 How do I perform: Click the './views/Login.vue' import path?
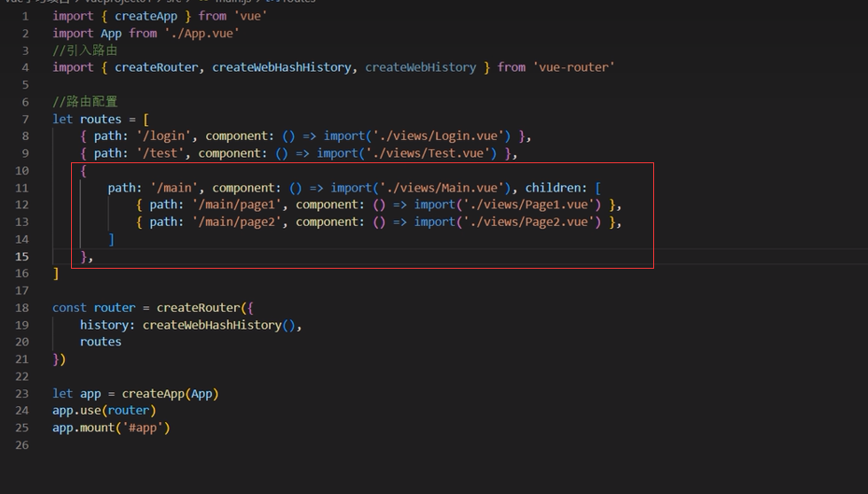coord(441,136)
